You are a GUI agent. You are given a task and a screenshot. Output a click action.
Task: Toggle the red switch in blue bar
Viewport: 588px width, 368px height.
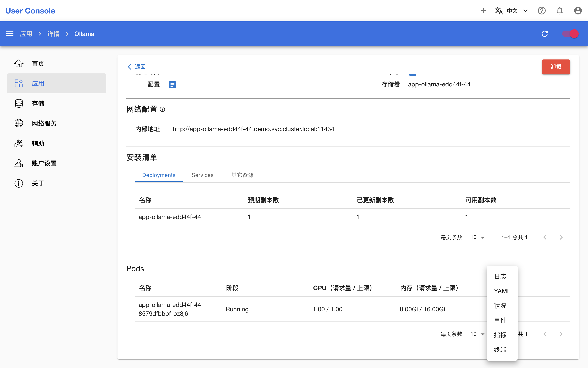[x=570, y=34]
